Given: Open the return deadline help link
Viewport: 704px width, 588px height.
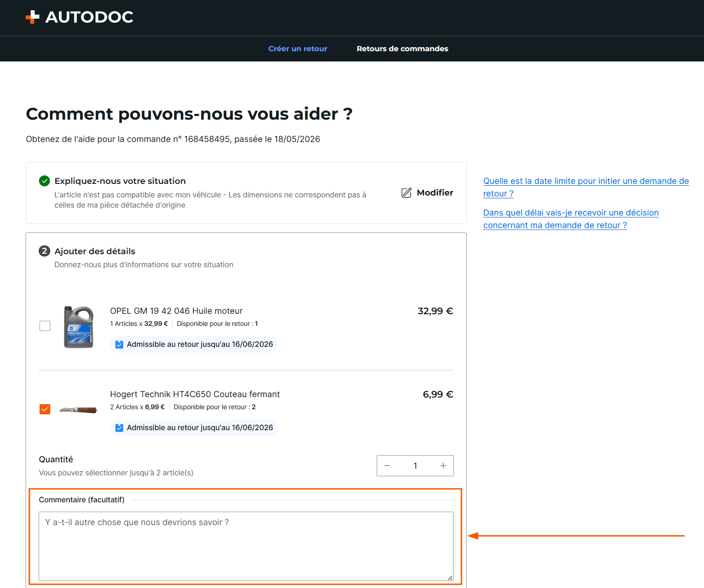Looking at the screenshot, I should coord(586,187).
